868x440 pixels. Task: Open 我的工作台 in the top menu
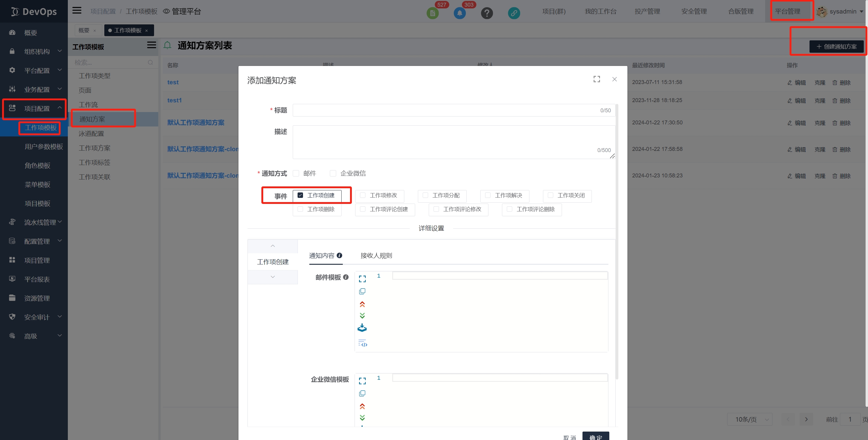[x=601, y=11]
